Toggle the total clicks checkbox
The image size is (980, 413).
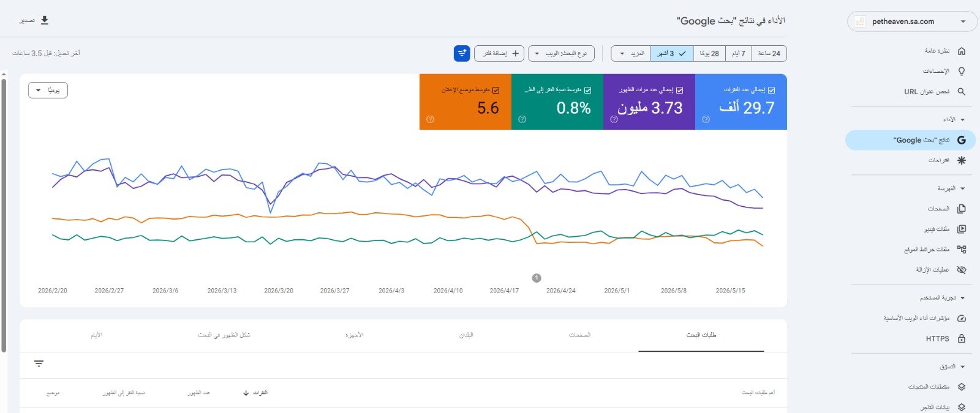pos(771,90)
